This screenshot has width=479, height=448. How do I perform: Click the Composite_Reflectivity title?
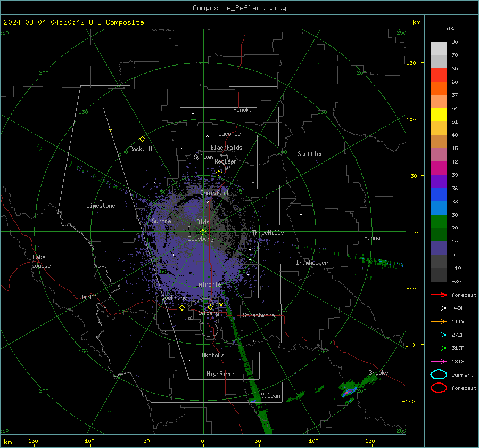pos(240,8)
